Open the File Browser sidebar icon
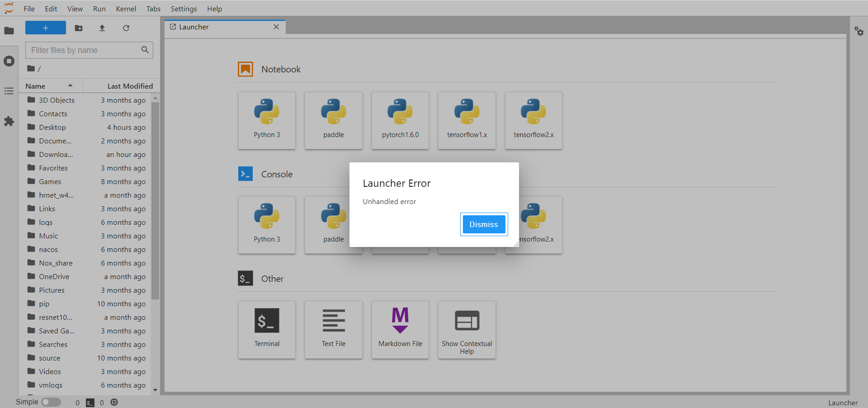Screen dimensions: 868x408 [x=9, y=31]
